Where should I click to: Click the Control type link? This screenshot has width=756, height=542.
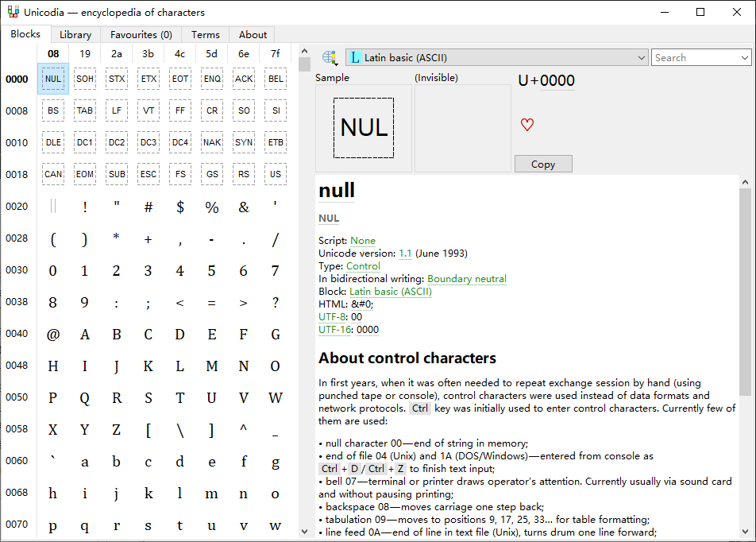(x=363, y=266)
